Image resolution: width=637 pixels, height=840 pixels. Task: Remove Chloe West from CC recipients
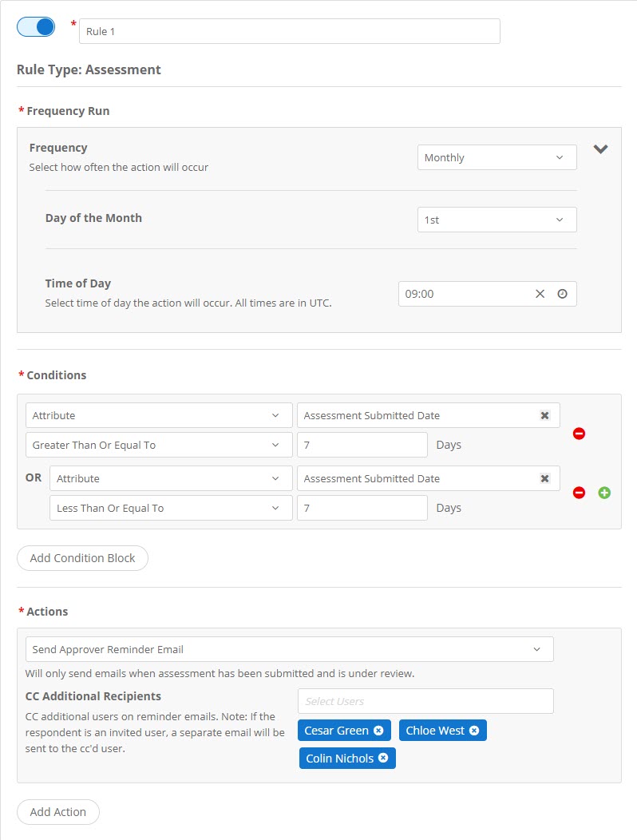[x=475, y=730]
